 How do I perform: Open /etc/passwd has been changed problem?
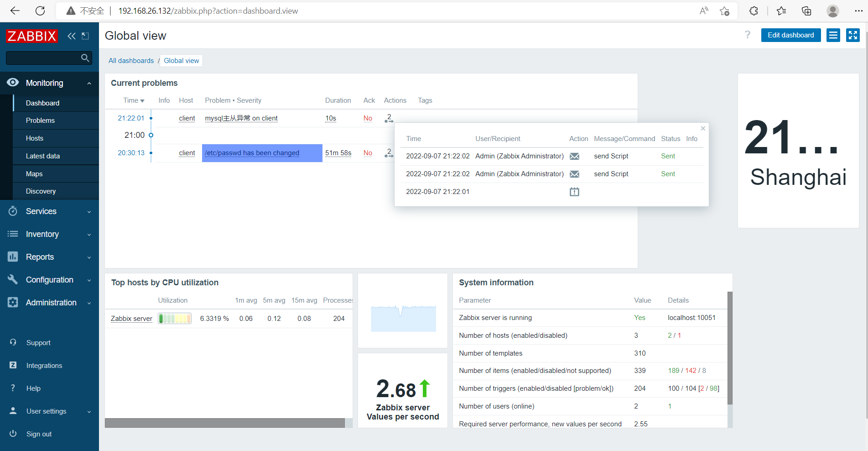pyautogui.click(x=252, y=153)
